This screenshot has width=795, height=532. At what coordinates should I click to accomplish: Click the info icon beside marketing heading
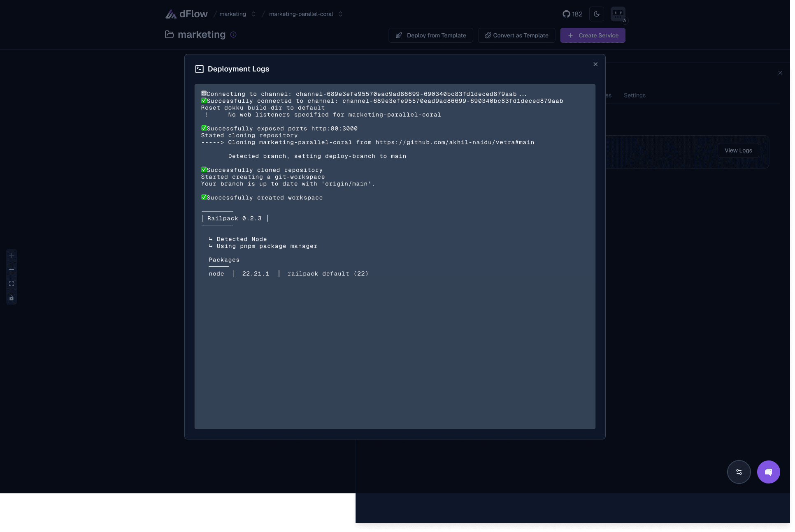coord(233,35)
